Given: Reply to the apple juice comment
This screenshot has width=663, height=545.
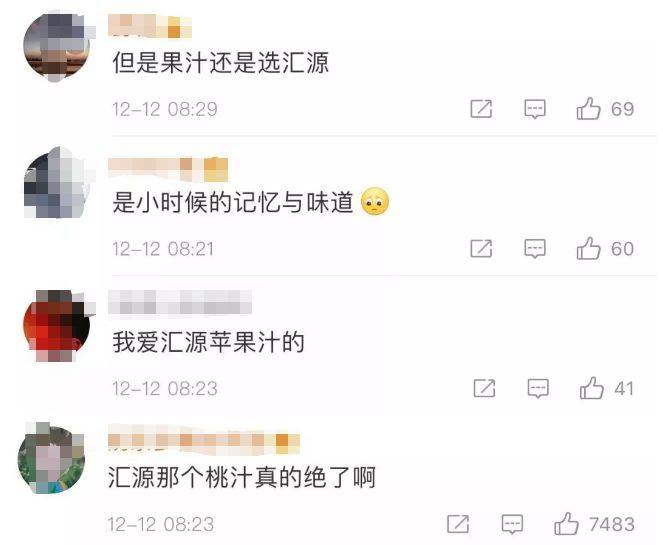Looking at the screenshot, I should pyautogui.click(x=538, y=388).
